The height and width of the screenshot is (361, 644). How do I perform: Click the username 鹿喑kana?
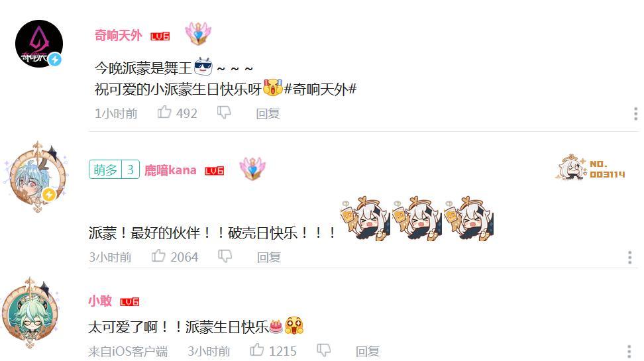click(170, 170)
